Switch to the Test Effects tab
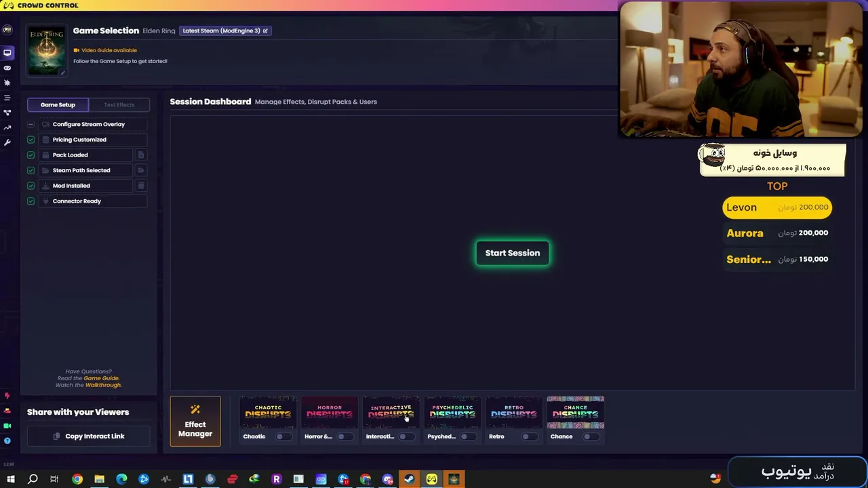The image size is (868, 488). (x=119, y=105)
